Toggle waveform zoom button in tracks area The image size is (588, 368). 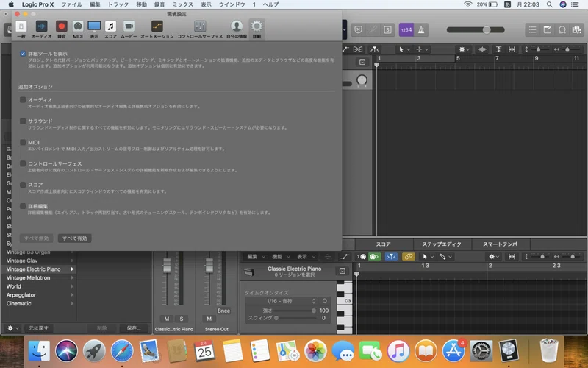point(482,49)
